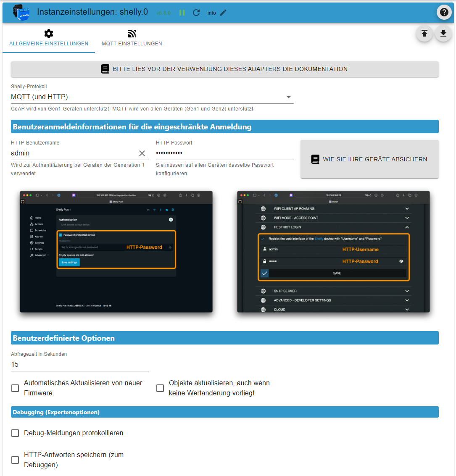Image resolution: width=456 pixels, height=476 pixels.
Task: Switch to MQTT-Einstellungen tab
Action: [132, 38]
